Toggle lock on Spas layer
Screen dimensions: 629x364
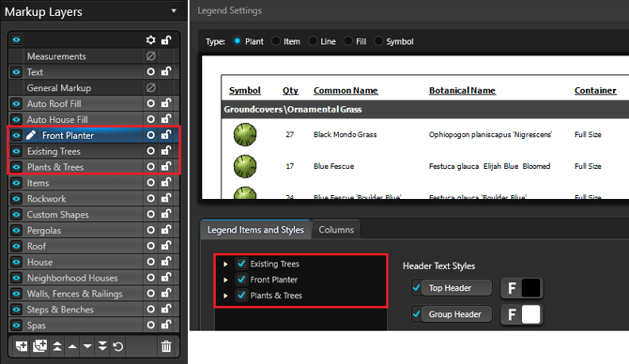pyautogui.click(x=166, y=326)
